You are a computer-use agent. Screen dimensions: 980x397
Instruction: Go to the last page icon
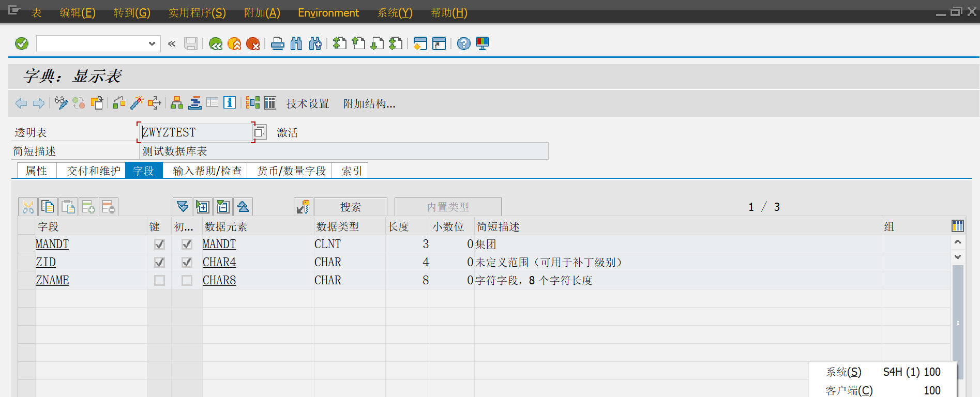click(396, 44)
